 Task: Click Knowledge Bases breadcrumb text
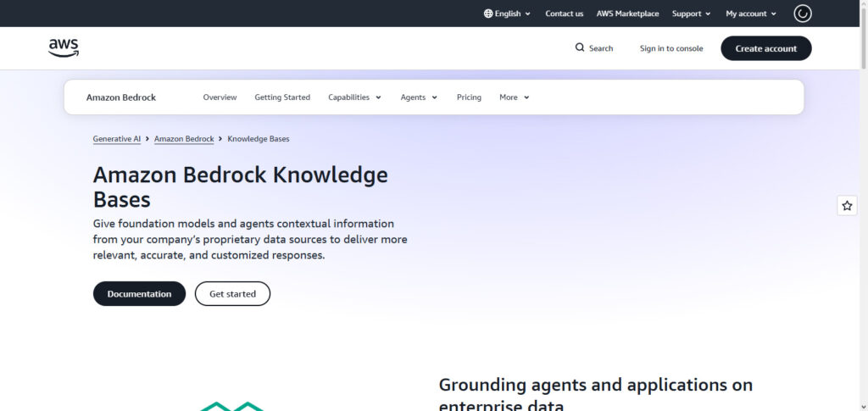tap(259, 139)
